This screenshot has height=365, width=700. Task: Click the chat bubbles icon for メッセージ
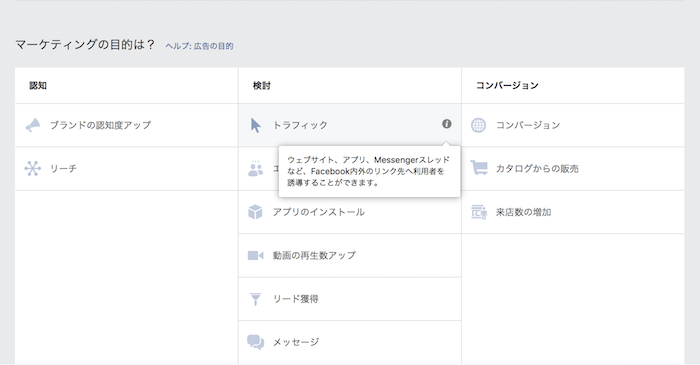(255, 342)
